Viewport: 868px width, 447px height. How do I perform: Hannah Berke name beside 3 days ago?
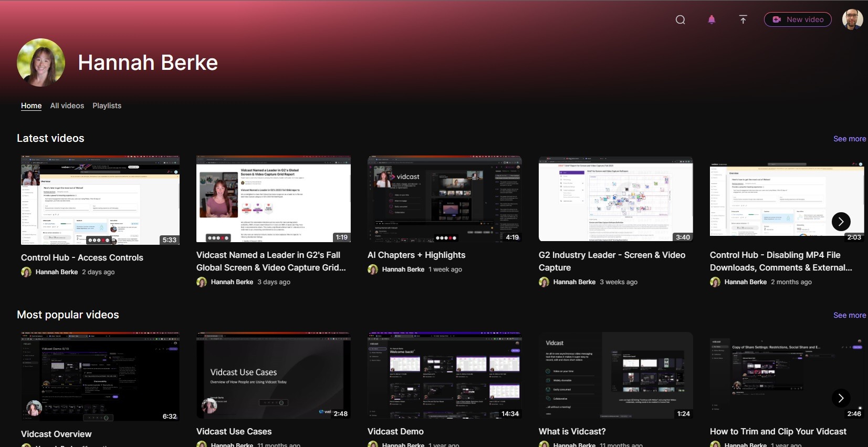click(232, 282)
